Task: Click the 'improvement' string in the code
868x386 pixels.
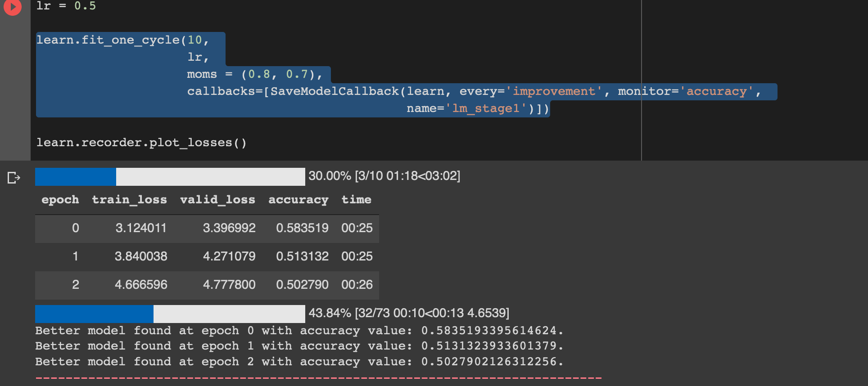Action: (x=554, y=91)
